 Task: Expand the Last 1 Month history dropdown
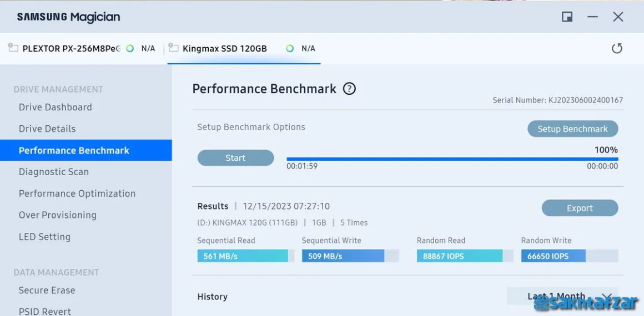coord(563,296)
